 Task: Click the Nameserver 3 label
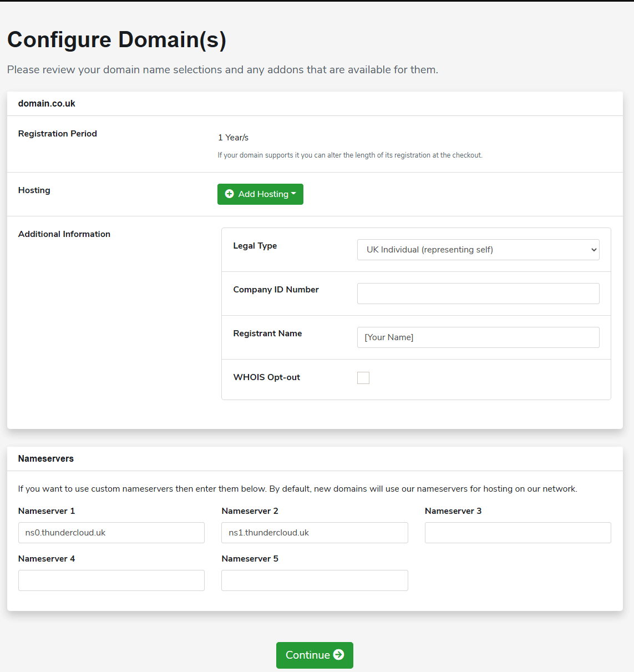coord(453,511)
